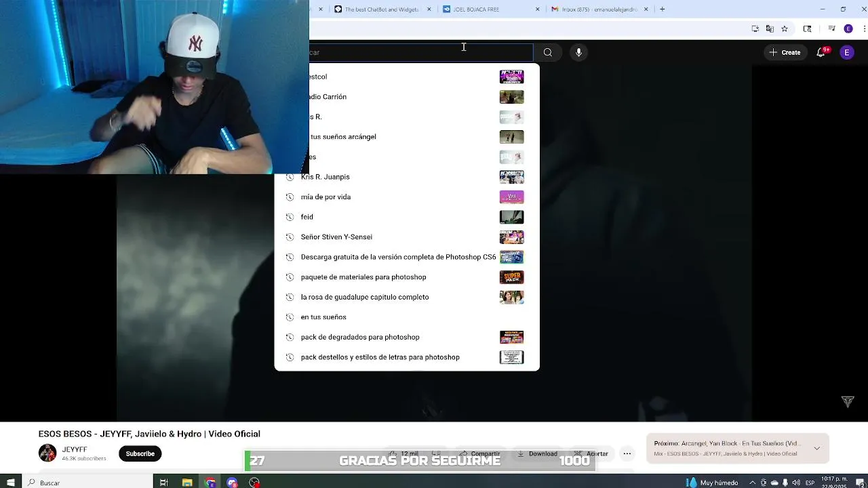868x488 pixels.
Task: Switch to The best ChatBot and Widgets tab
Action: coord(382,9)
